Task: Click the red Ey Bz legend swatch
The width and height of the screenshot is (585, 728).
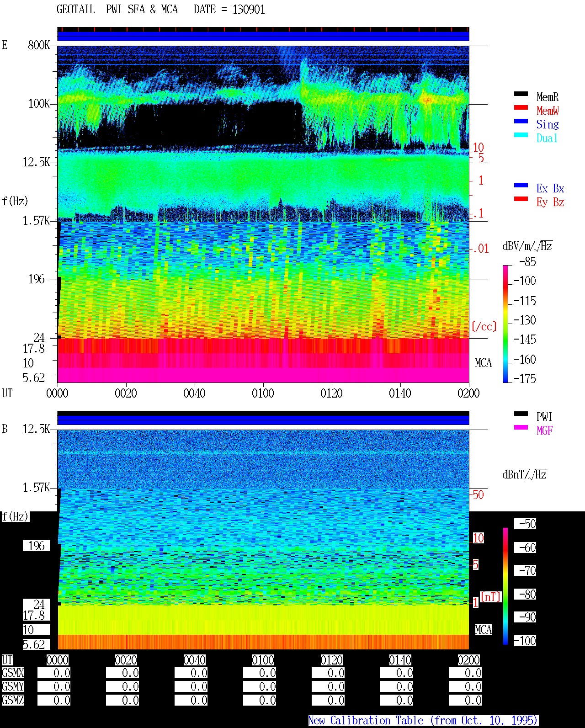Action: point(521,199)
